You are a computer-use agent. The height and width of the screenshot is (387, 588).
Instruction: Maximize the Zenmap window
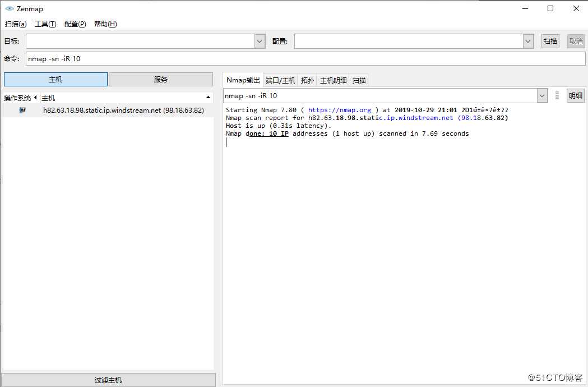(550, 8)
